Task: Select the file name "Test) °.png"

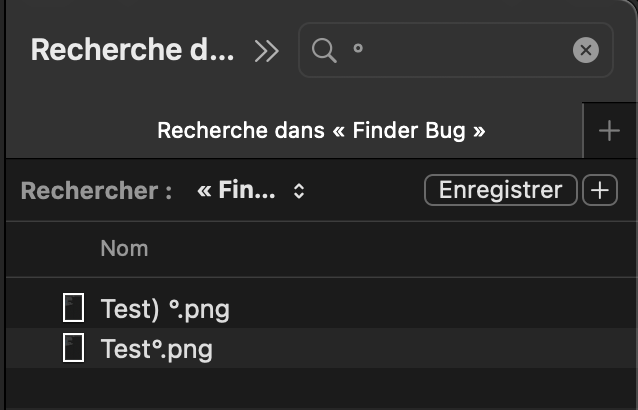Action: click(x=165, y=309)
